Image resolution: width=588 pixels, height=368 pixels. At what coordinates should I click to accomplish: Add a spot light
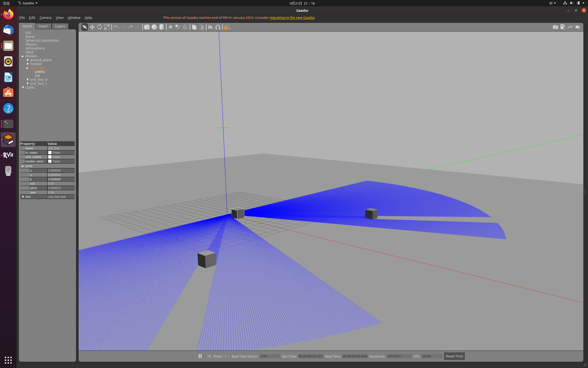pos(178,27)
